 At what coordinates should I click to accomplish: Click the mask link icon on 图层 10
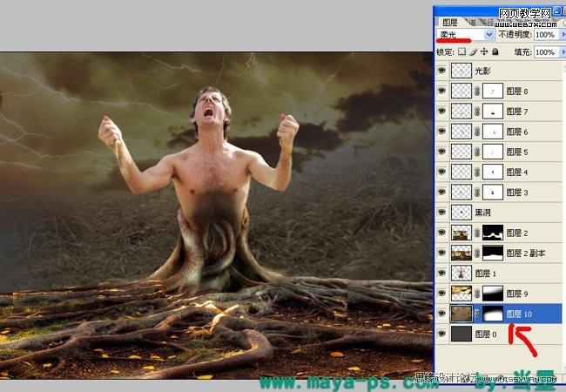click(x=477, y=314)
